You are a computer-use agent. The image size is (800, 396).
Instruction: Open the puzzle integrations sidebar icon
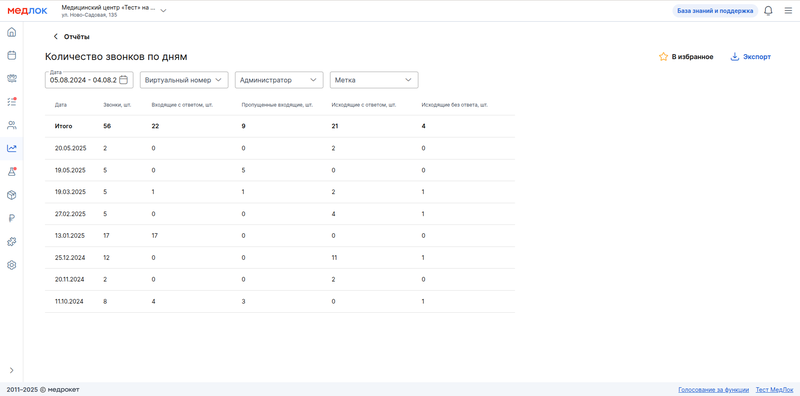(x=11, y=242)
